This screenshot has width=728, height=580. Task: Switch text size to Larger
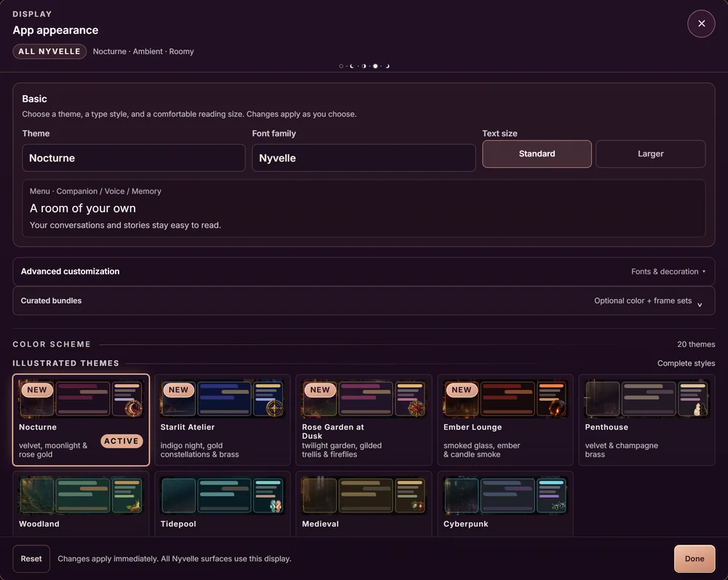coord(650,154)
